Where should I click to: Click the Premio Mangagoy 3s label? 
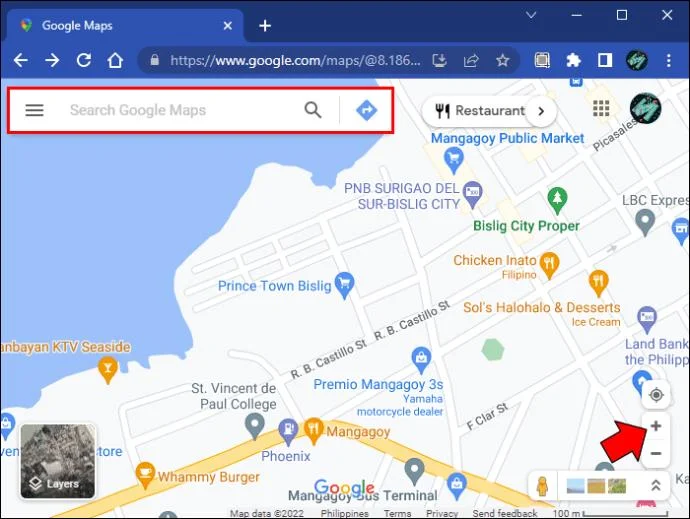point(378,384)
